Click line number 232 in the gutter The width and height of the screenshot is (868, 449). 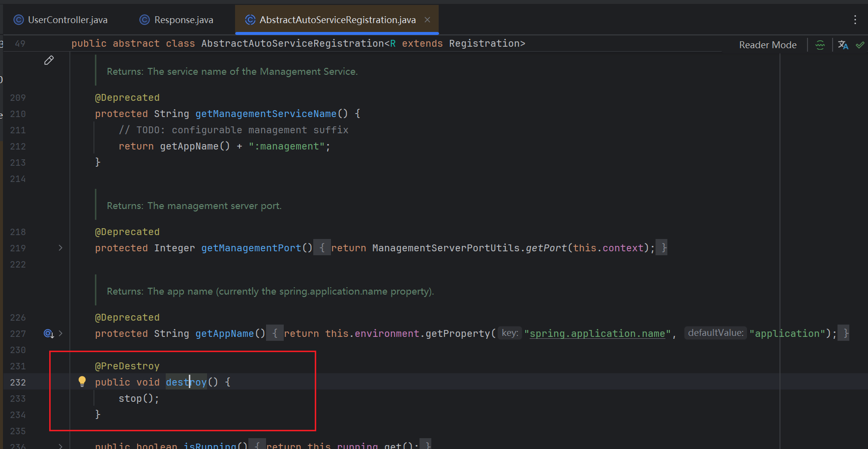click(18, 382)
